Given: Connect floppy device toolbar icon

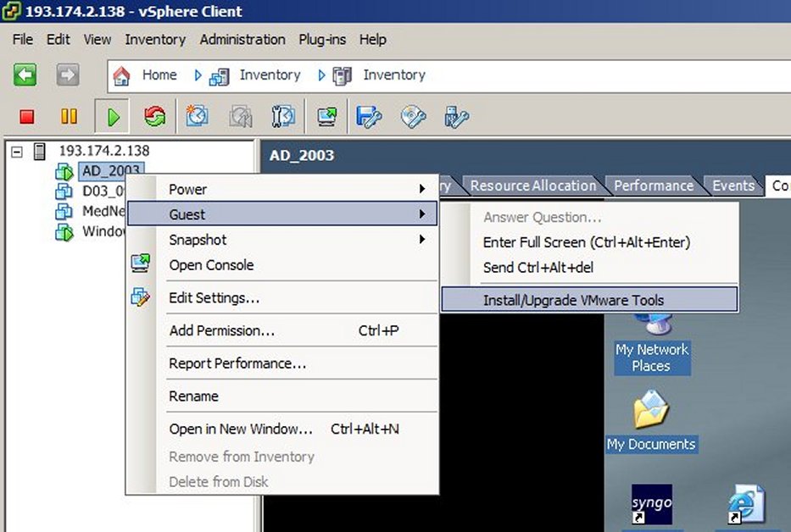Looking at the screenshot, I should [369, 117].
